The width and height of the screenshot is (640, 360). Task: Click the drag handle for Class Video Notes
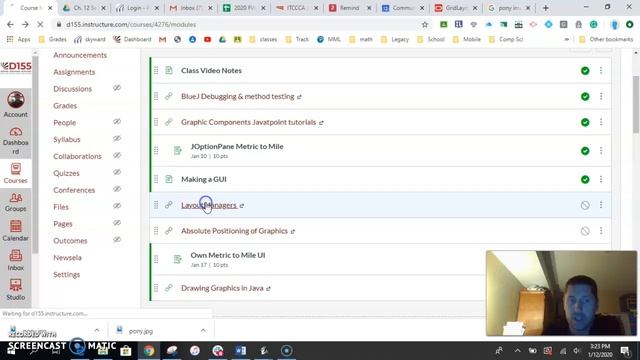click(156, 71)
